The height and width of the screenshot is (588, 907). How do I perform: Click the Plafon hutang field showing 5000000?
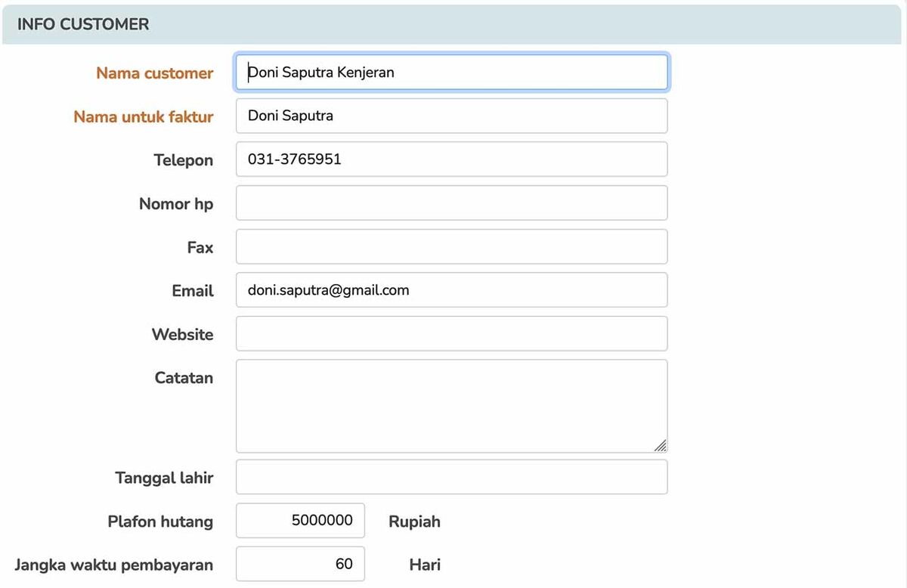[x=300, y=521]
